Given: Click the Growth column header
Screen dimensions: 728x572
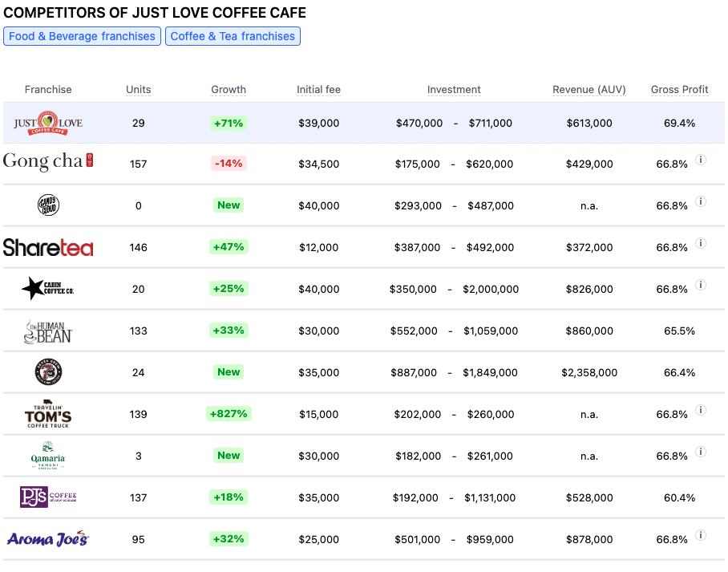Looking at the screenshot, I should tap(229, 89).
